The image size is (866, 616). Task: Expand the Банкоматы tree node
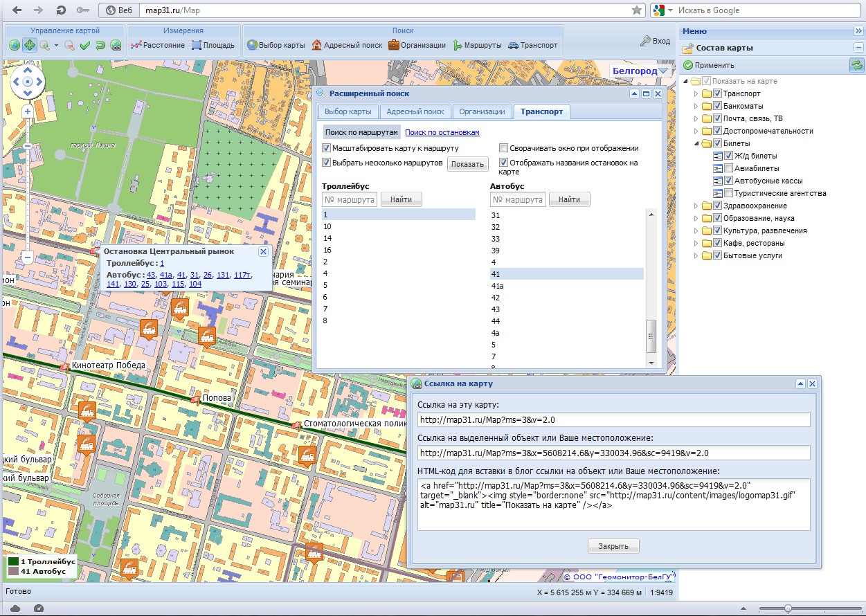(696, 106)
